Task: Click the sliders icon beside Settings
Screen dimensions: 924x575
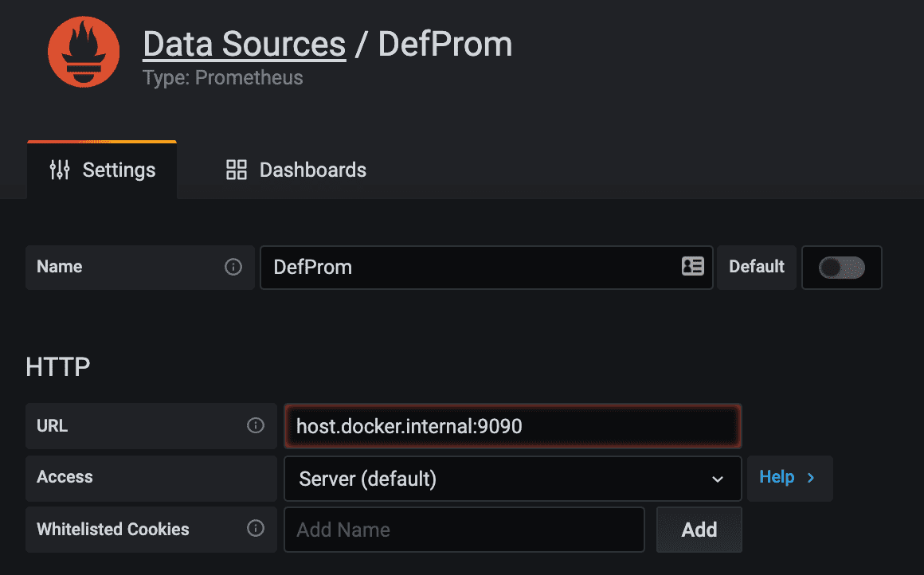Action: [x=60, y=170]
